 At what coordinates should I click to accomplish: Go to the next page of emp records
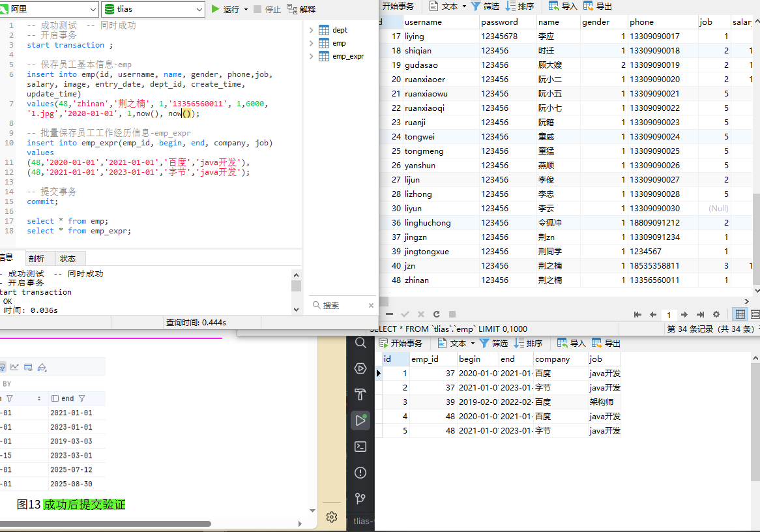[684, 315]
